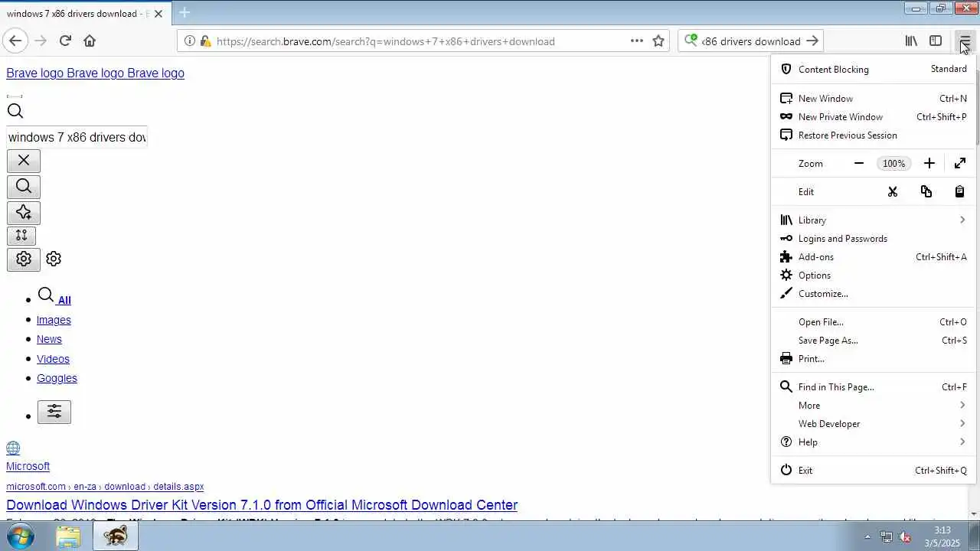Click the Brave search query input field
Viewport: 980px width, 551px height.
click(x=77, y=137)
